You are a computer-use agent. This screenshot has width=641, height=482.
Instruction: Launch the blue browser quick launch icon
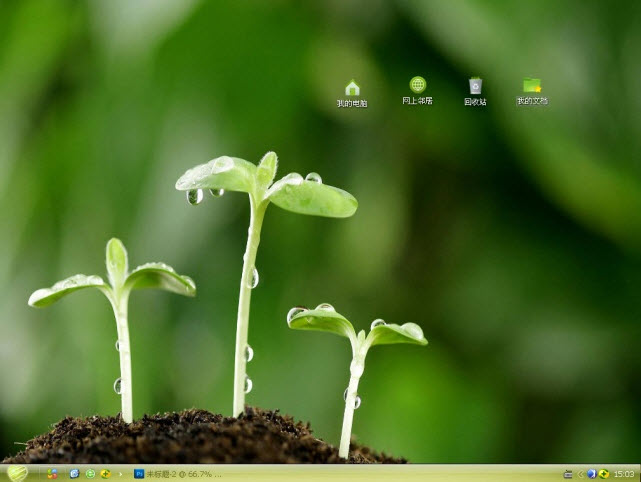click(x=73, y=474)
